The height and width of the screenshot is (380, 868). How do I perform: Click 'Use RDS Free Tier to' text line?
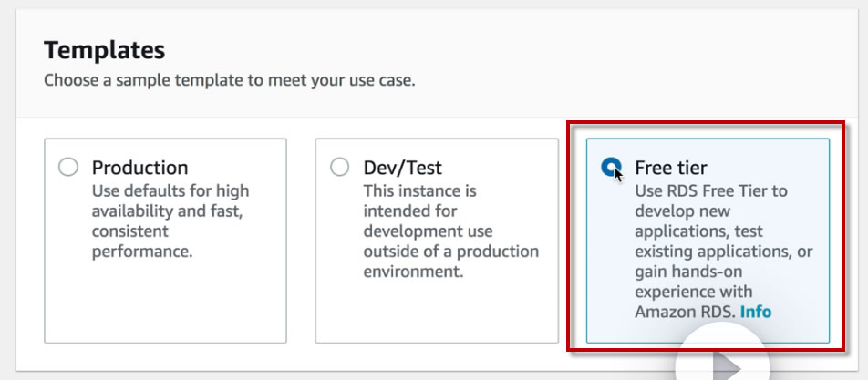pos(710,191)
